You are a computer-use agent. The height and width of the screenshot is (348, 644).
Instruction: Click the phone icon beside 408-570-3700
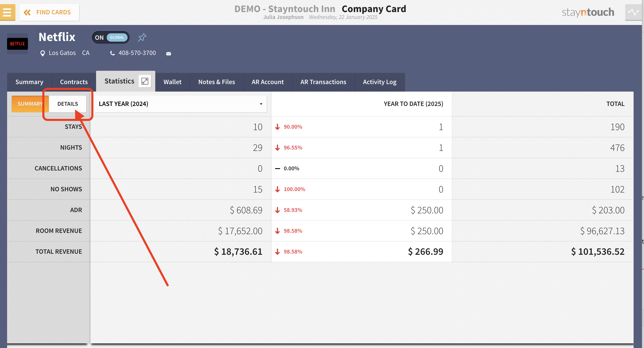coord(113,53)
